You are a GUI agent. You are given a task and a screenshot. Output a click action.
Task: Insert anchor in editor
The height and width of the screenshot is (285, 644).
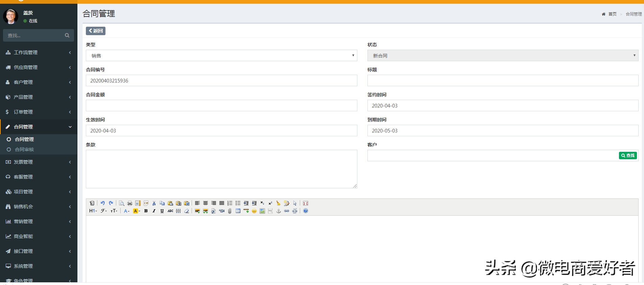[279, 211]
